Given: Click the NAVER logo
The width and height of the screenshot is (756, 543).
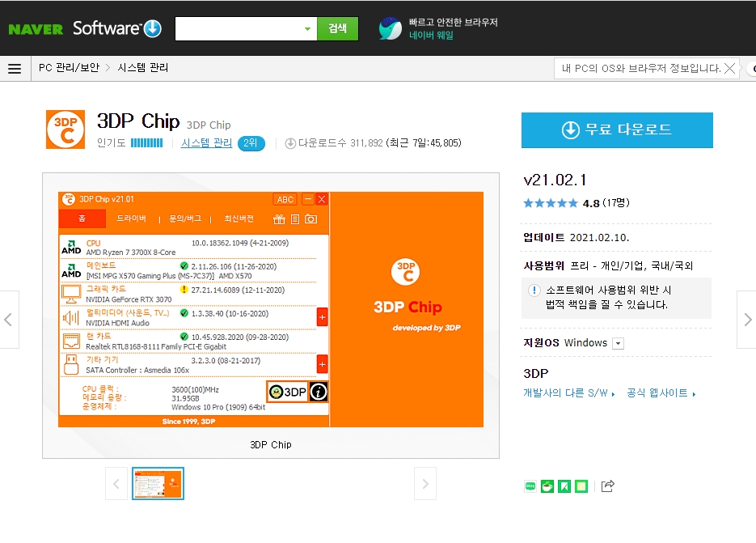Looking at the screenshot, I should click(x=36, y=29).
